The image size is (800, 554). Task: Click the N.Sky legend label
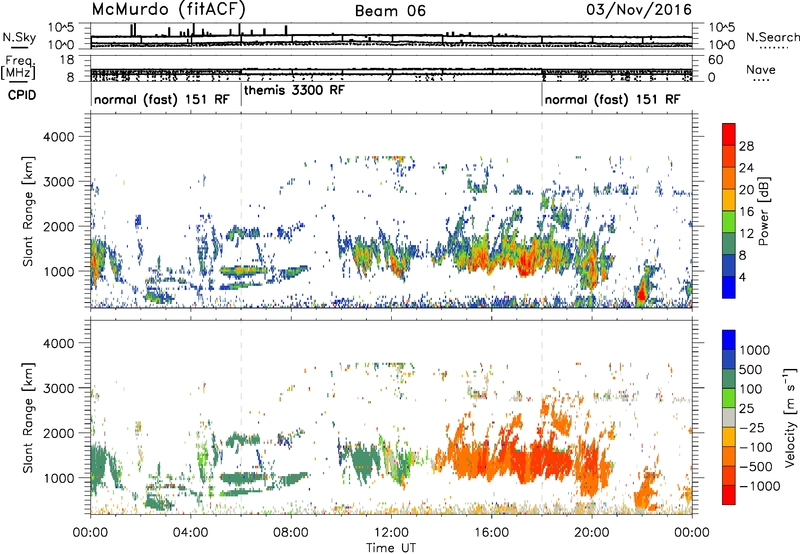pyautogui.click(x=19, y=37)
